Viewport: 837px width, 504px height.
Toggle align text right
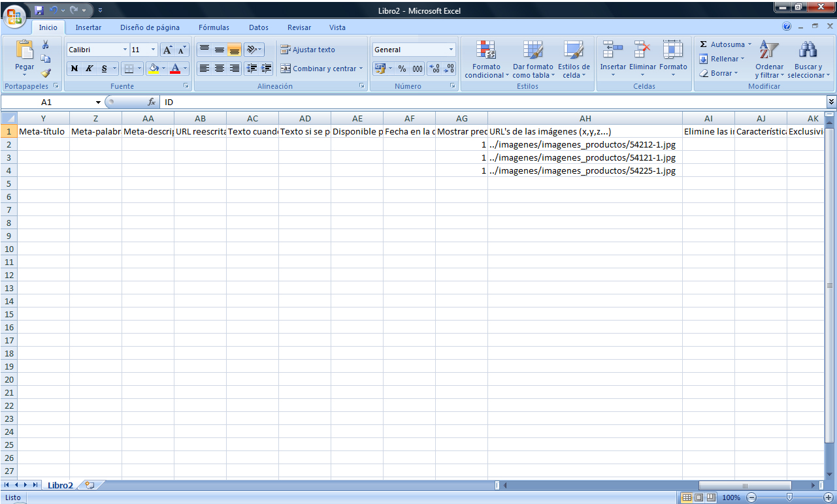tap(235, 69)
